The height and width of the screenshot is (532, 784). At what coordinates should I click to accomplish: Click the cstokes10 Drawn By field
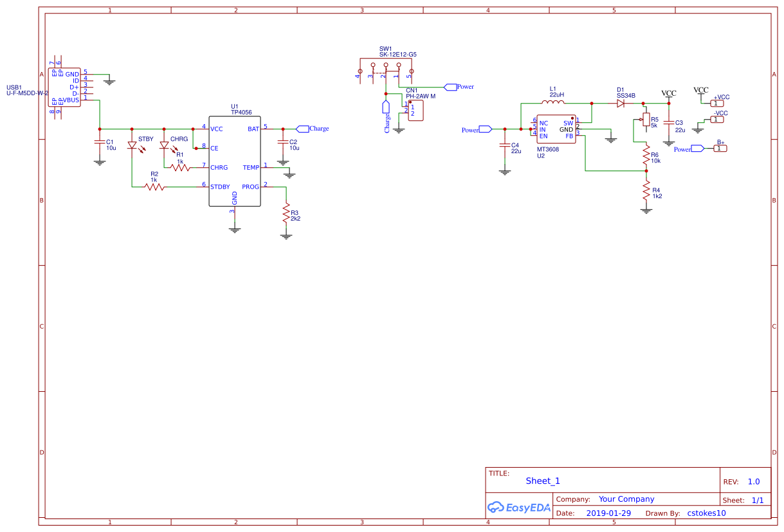[x=706, y=513]
